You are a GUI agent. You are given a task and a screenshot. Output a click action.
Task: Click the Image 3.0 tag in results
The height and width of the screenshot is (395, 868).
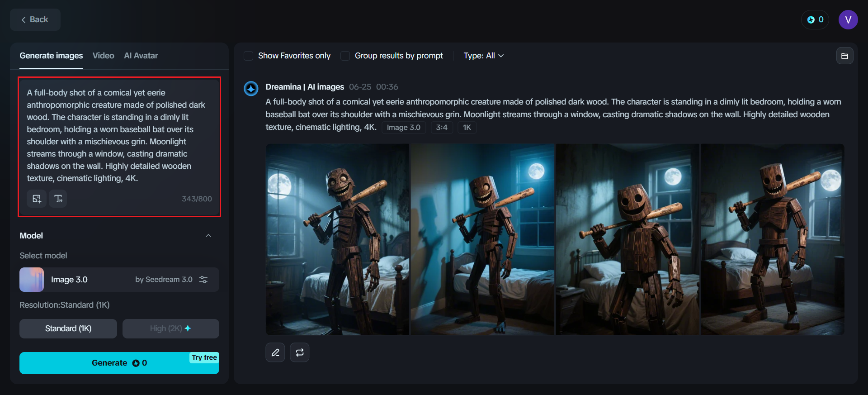pyautogui.click(x=404, y=128)
